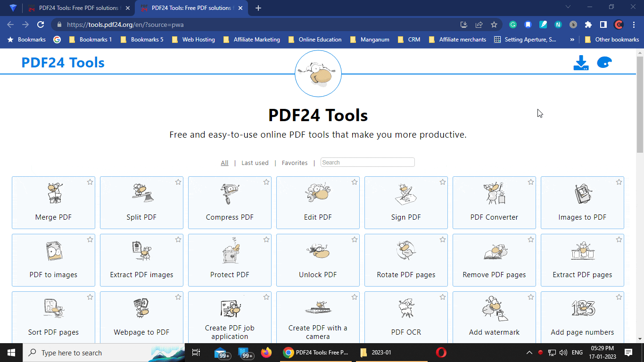
Task: Bookmark this page with the star
Action: [494, 25]
